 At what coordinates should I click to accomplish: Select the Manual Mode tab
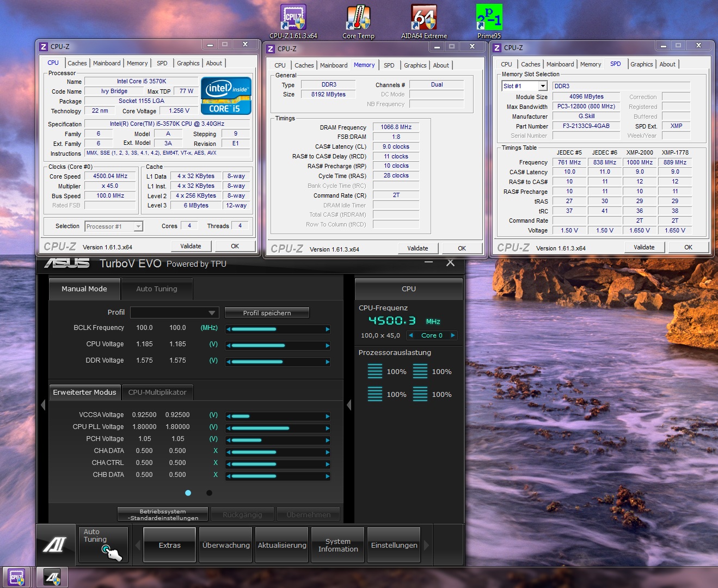84,289
